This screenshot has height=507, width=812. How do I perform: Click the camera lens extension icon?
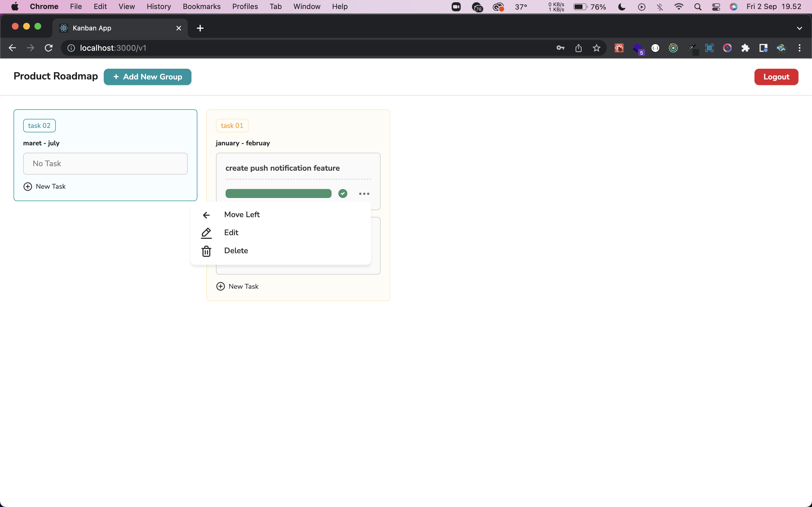(727, 48)
